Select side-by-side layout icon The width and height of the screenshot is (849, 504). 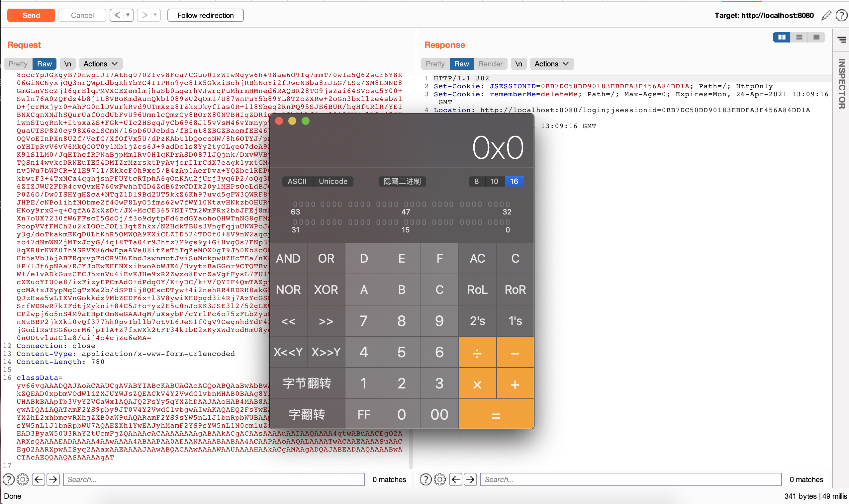coord(782,38)
